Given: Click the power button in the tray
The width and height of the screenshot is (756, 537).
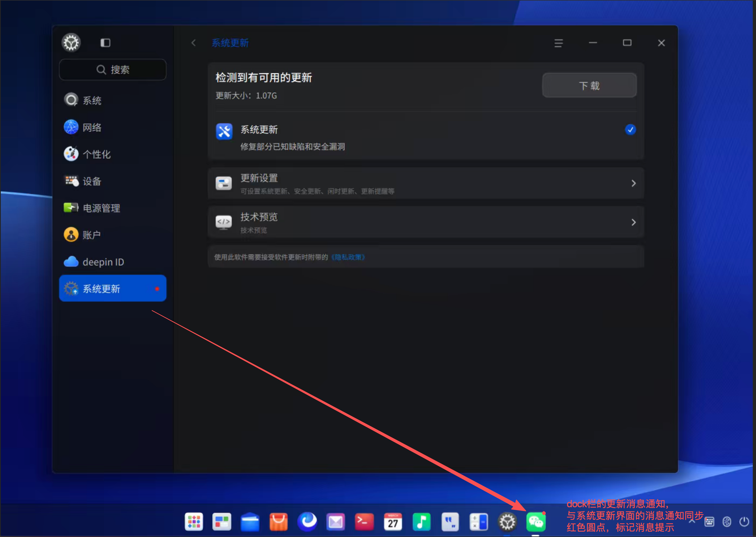Looking at the screenshot, I should click(x=744, y=521).
